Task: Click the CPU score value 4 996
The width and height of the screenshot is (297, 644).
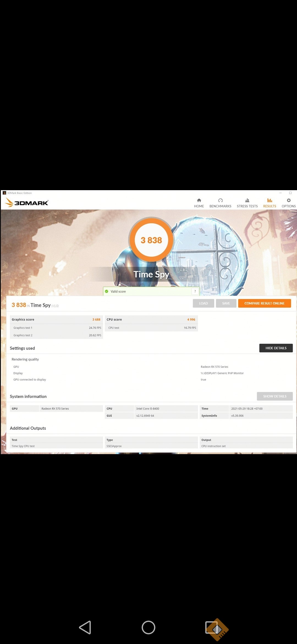Action: [191, 320]
